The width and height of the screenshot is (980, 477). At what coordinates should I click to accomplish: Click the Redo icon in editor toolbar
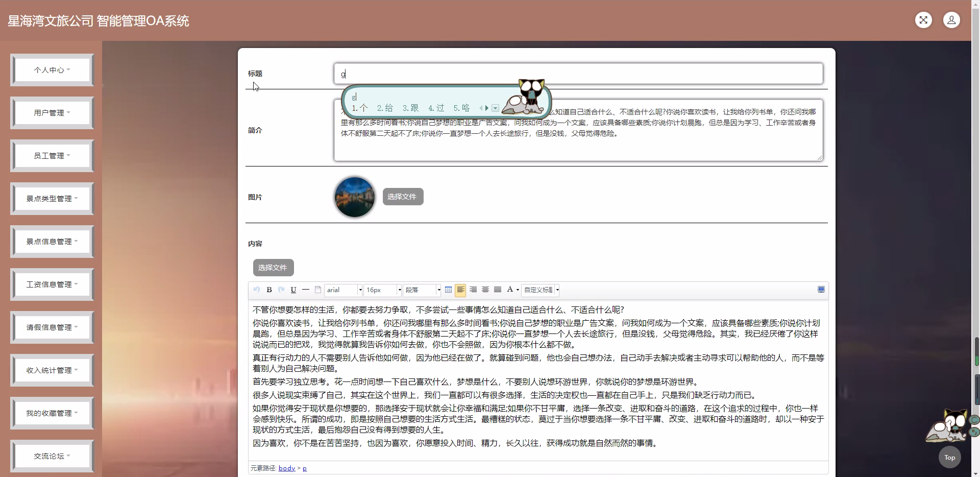point(281,290)
